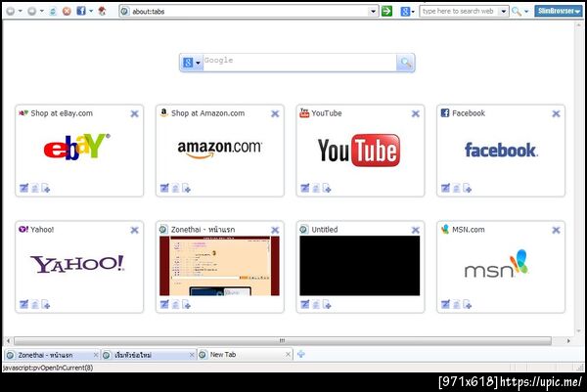Remove the YouTube tile with its X
This screenshot has width=587, height=392.
(x=416, y=113)
